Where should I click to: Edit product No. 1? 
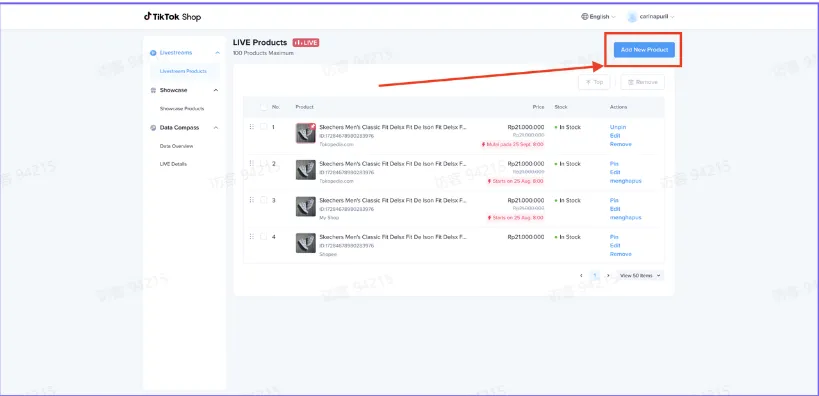(615, 136)
